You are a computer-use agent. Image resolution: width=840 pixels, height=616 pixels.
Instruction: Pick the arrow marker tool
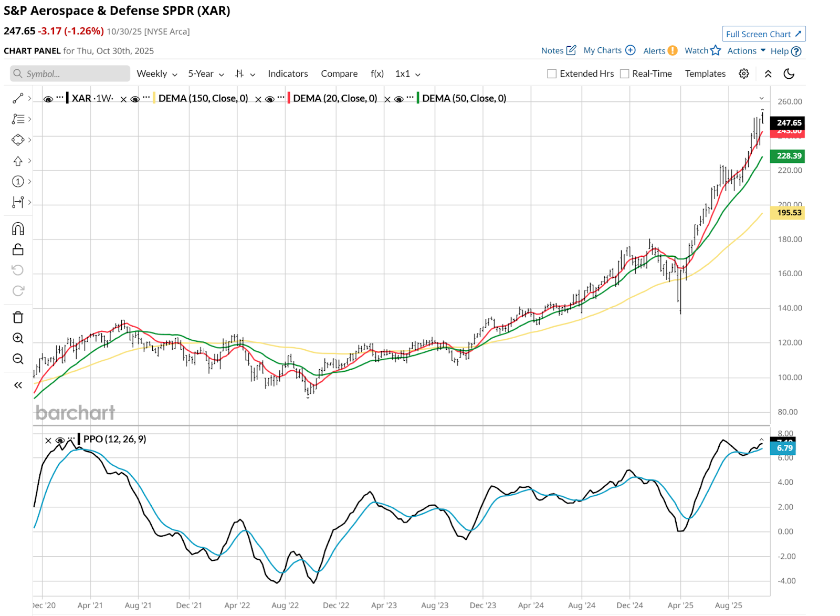click(18, 161)
